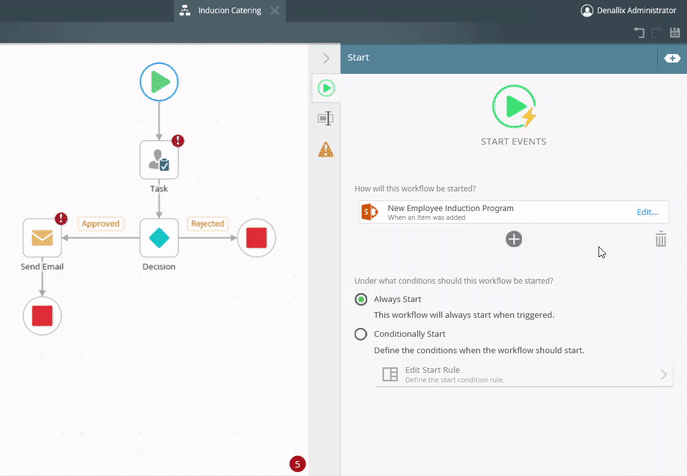Click the End node below Send Email

tap(42, 316)
